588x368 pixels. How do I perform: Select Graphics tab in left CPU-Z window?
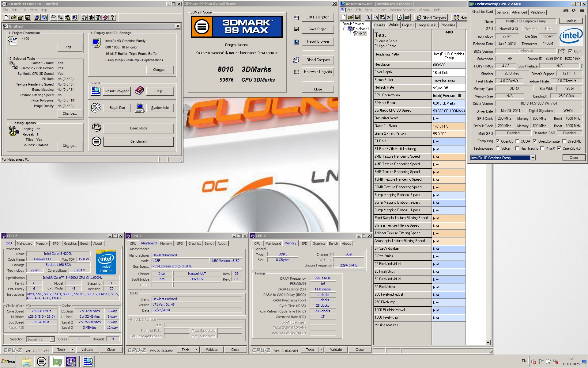70,243
